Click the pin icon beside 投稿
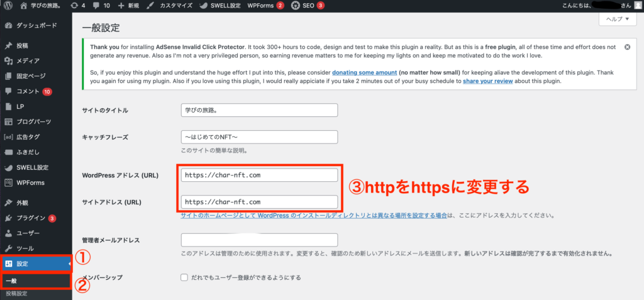The height and width of the screenshot is (300, 644). 8,46
